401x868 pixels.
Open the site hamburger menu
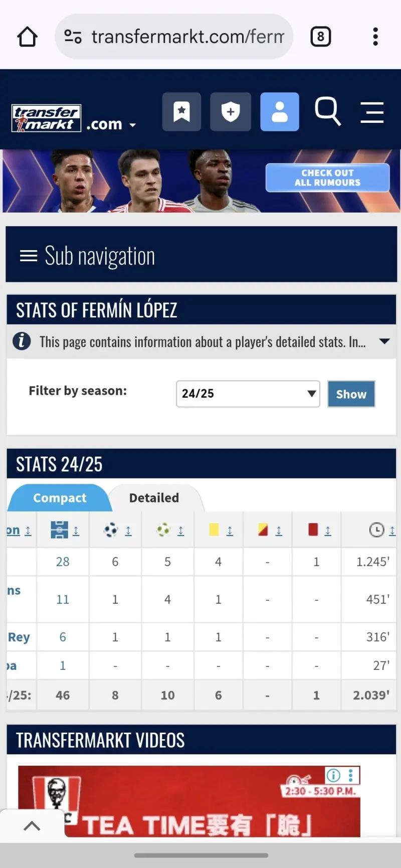coord(372,112)
